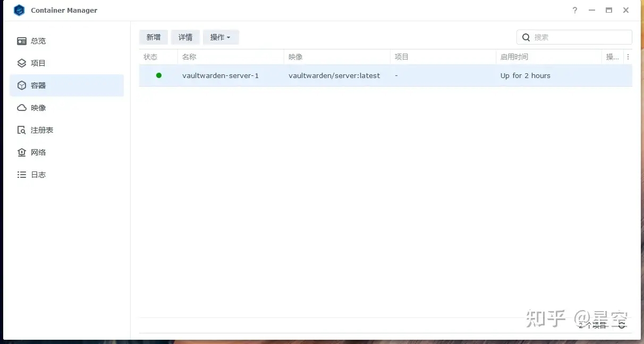Click the Log (日志) list icon

(x=22, y=175)
